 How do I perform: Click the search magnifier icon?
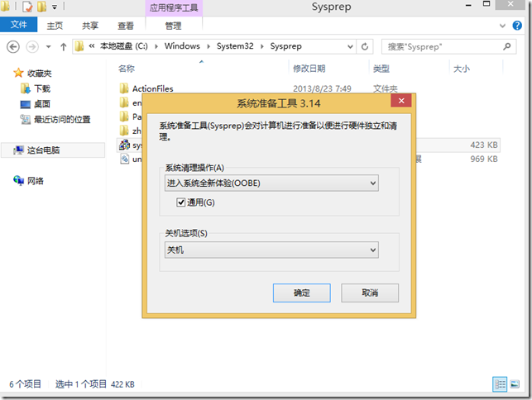(x=507, y=46)
